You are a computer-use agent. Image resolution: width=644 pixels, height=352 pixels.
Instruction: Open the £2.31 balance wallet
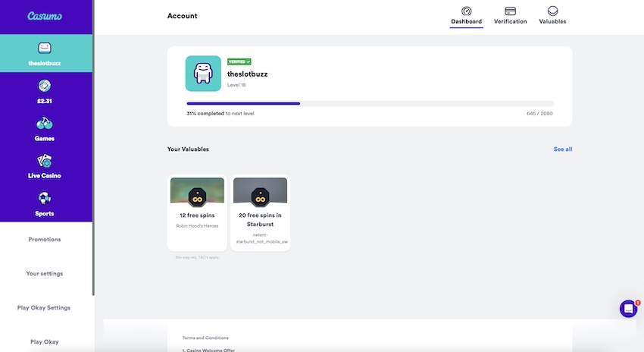pyautogui.click(x=46, y=92)
